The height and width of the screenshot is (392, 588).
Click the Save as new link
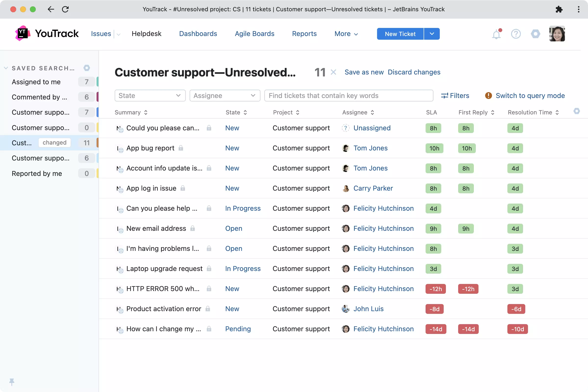tap(364, 72)
